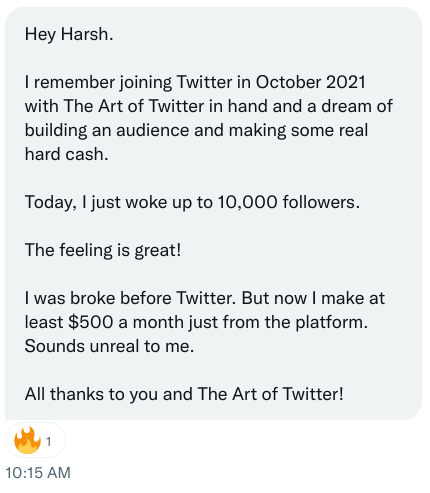
Task: Click the final 'The Art of Twitter!' text
Action: coord(270,394)
